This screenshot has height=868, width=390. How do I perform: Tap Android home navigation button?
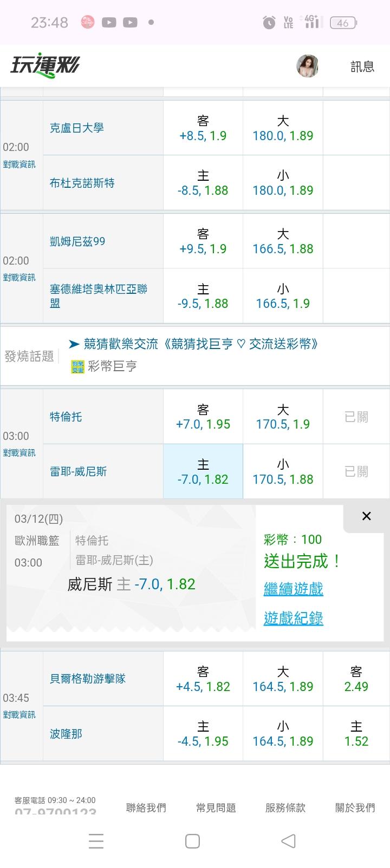pos(192,841)
